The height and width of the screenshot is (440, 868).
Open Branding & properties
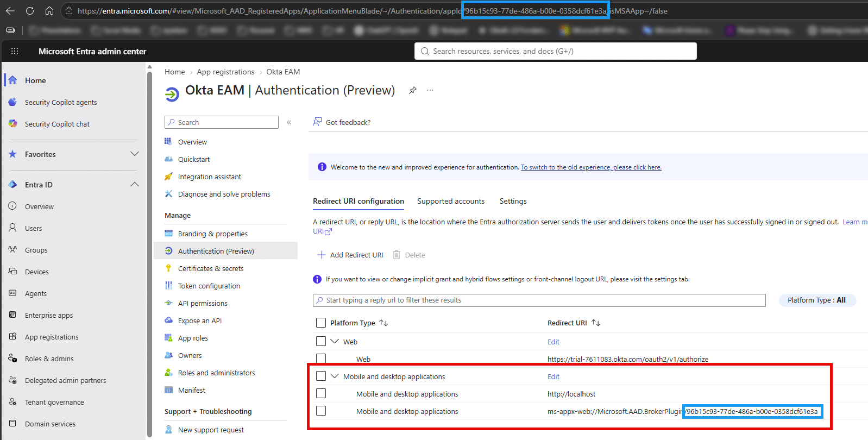tap(213, 234)
